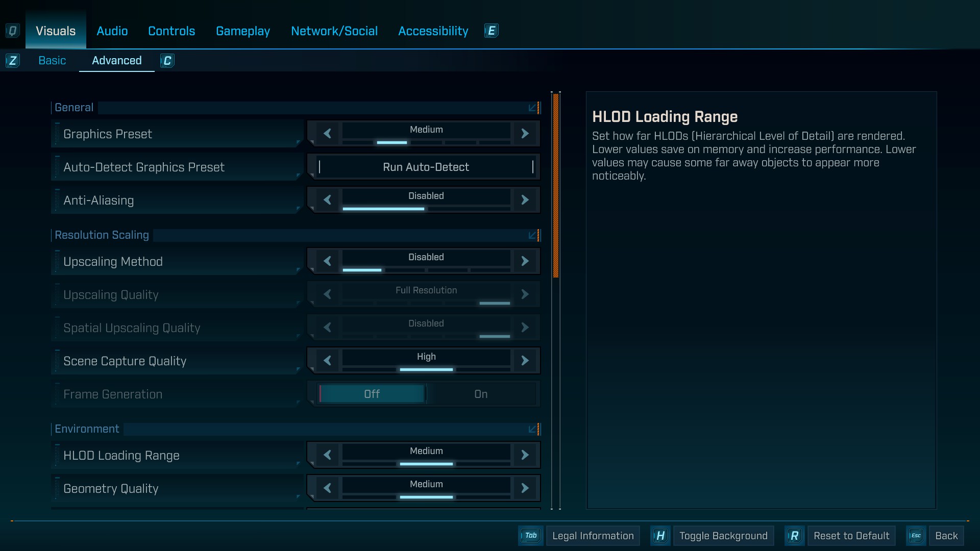980x551 pixels.
Task: Click left arrow for Anti-Aliasing
Action: coord(327,200)
